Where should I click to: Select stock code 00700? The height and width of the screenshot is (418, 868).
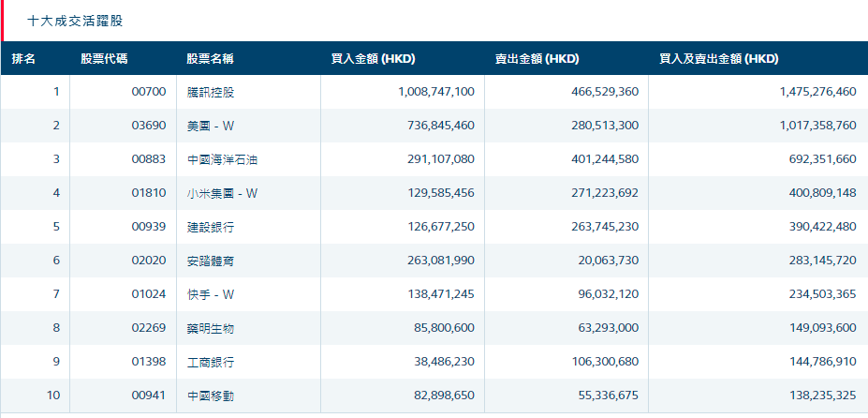[x=149, y=92]
